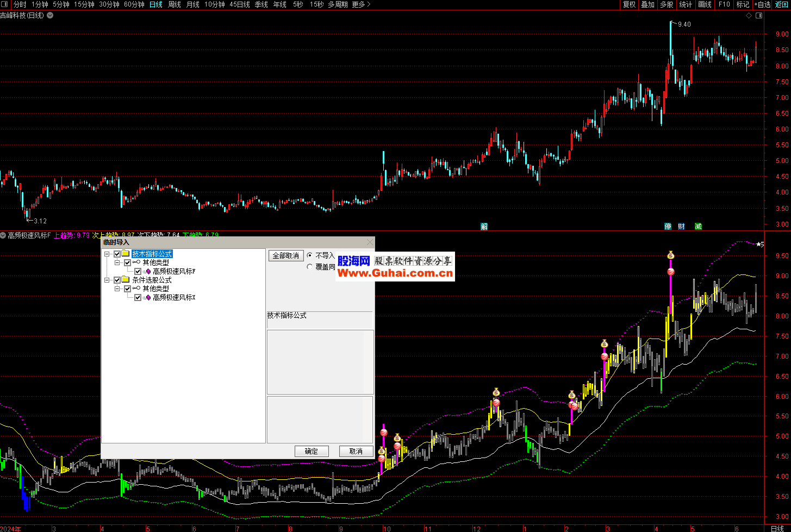This screenshot has height=532, width=791.
Task: Click the 返回 button at top right
Action: coord(782,4)
